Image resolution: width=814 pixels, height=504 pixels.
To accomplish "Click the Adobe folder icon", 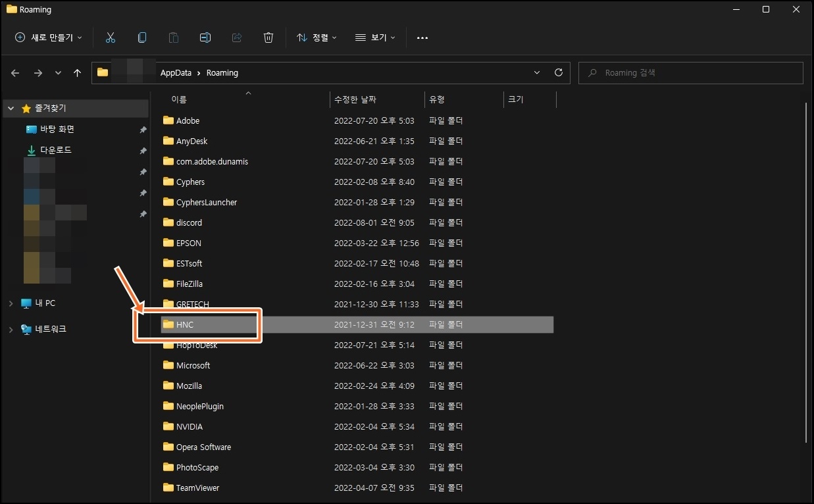I will point(168,120).
